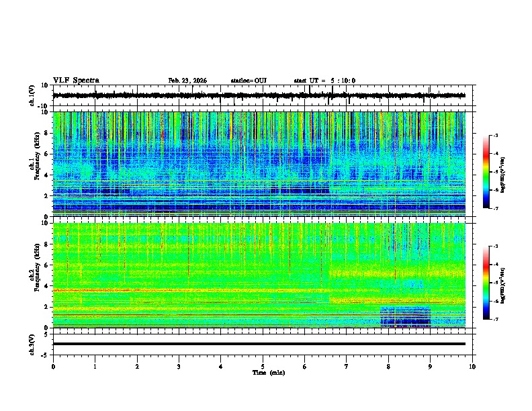Select the date text "Feb. 23, 2026"
The width and height of the screenshot is (532, 411).
point(187,81)
